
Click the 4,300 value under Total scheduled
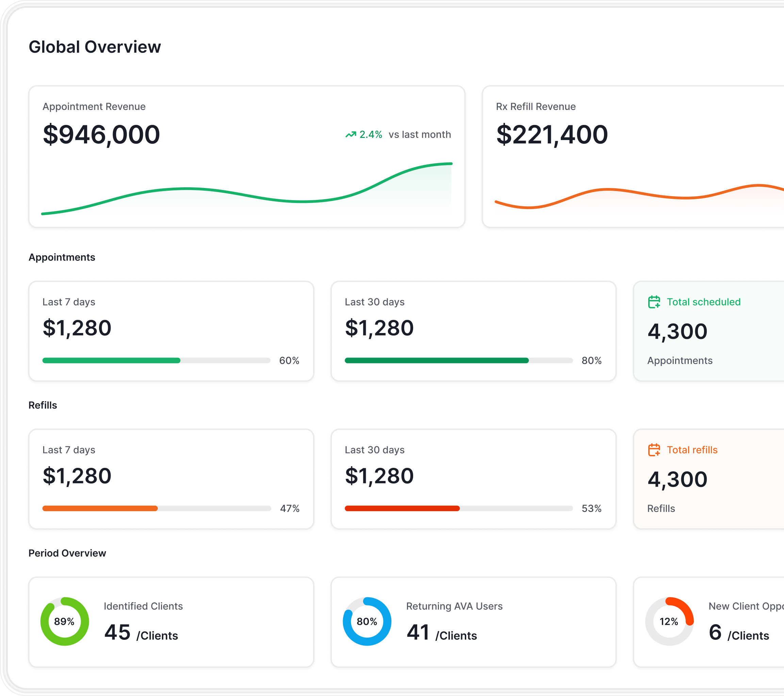[677, 331]
